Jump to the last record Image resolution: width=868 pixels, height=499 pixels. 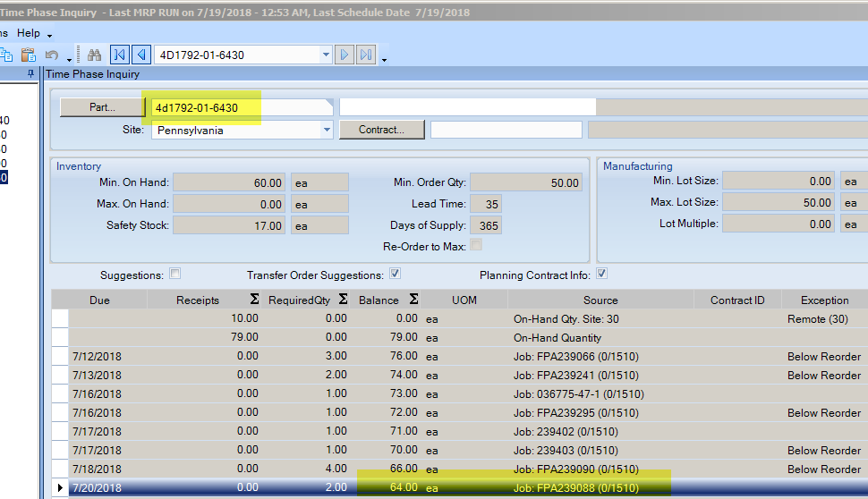click(x=366, y=55)
